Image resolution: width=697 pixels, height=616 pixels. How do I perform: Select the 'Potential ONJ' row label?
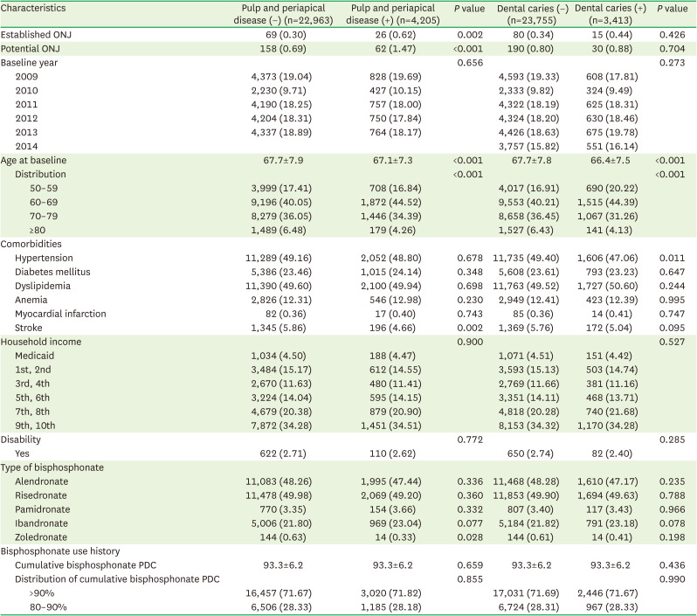click(x=31, y=48)
